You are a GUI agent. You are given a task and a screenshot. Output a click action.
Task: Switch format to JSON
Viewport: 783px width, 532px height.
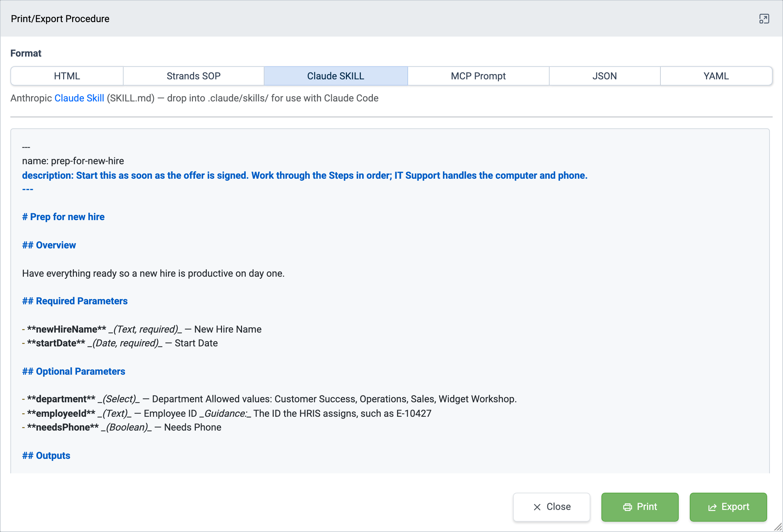point(605,76)
